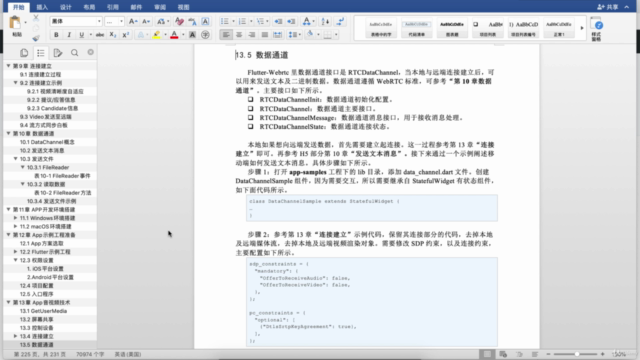
Task: Collapse the 10.3.1 FileReader node
Action: pyautogui.click(x=22, y=167)
